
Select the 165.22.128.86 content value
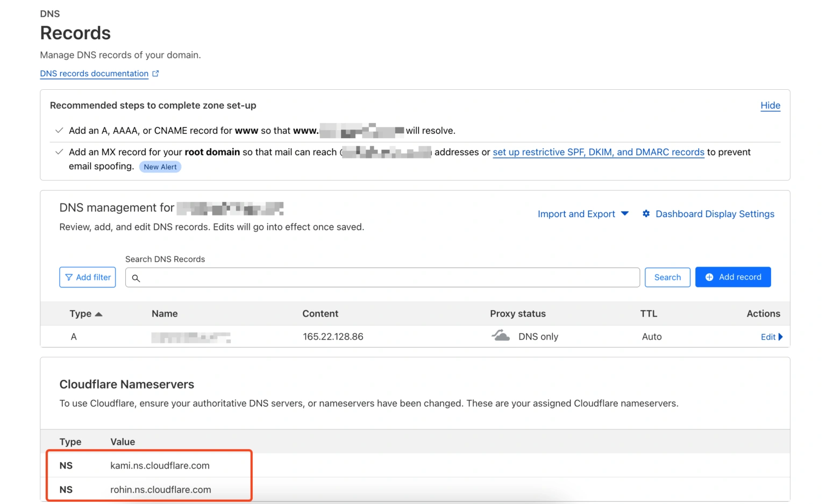point(333,337)
